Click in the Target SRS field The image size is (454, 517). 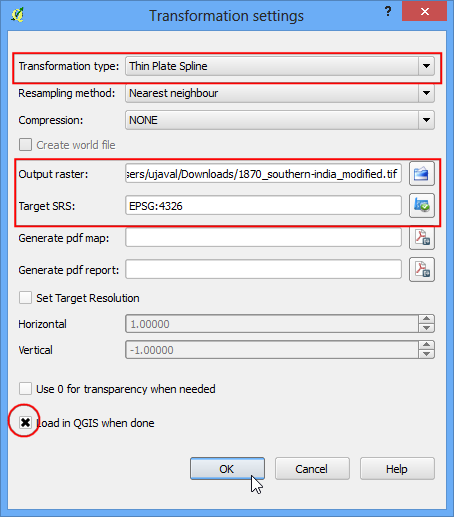pos(263,206)
